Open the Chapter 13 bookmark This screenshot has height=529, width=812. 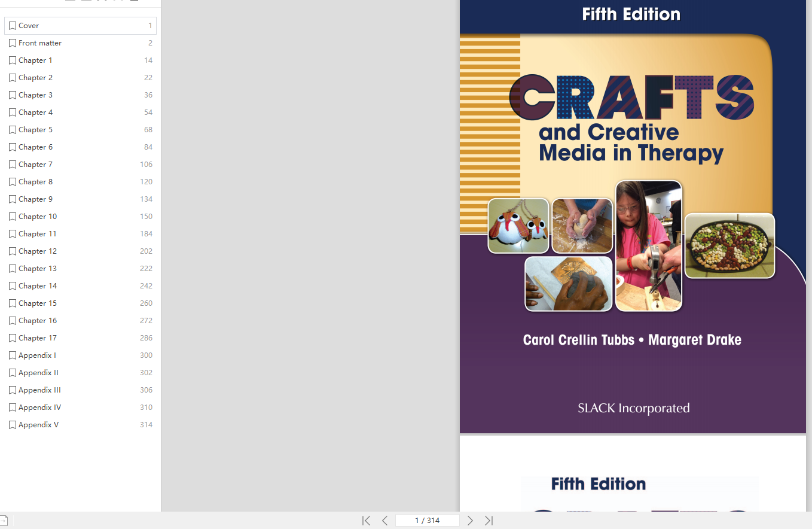(x=80, y=269)
